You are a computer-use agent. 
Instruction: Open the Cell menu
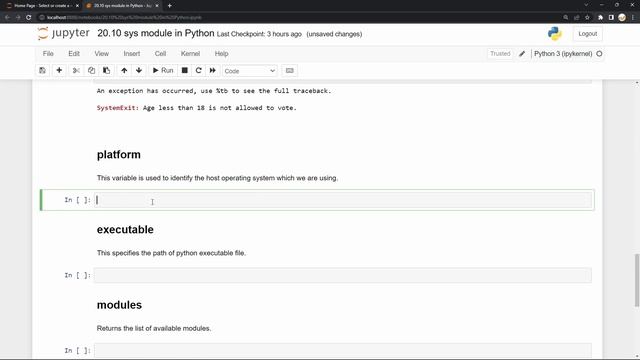(160, 53)
